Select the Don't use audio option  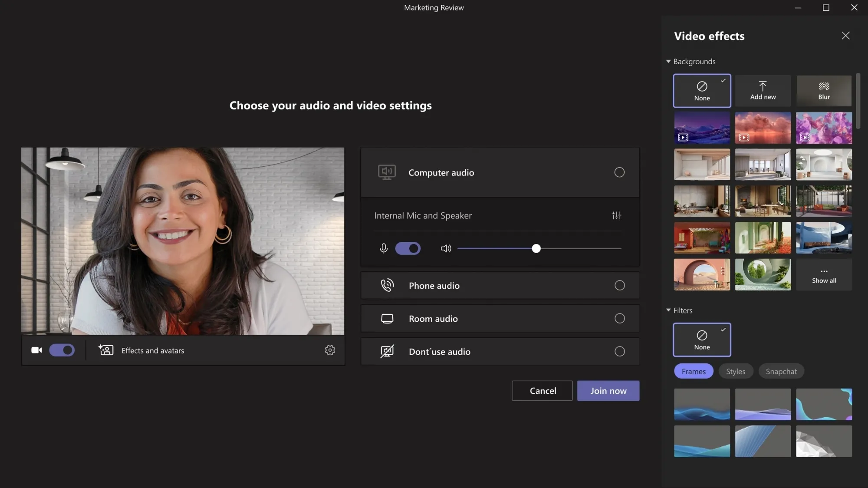(x=619, y=351)
